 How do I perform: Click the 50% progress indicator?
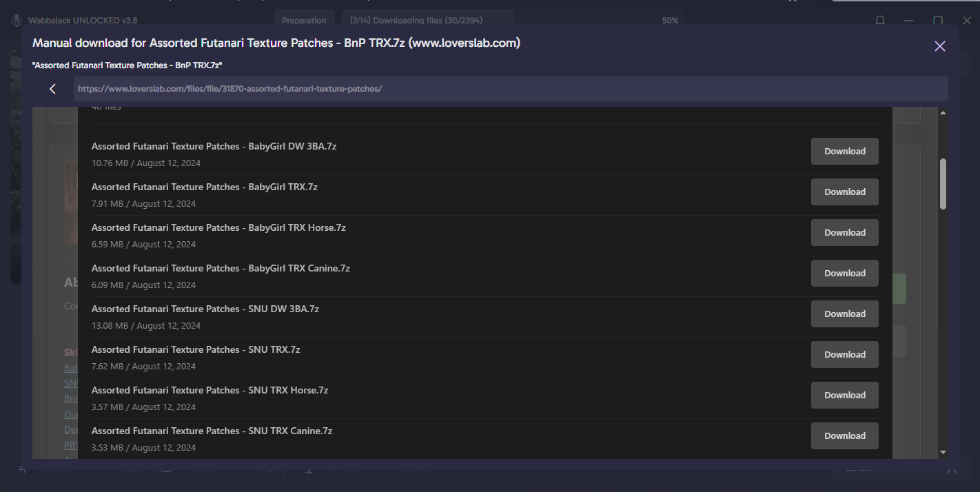[x=670, y=21]
